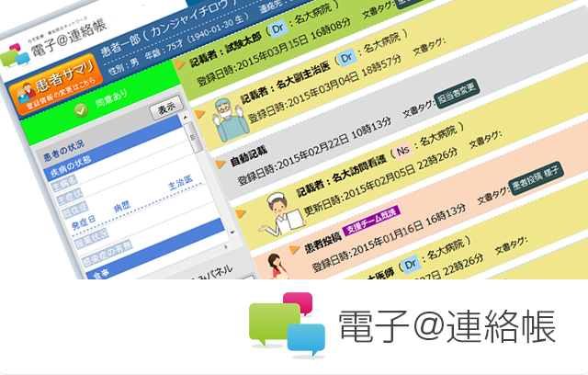
Task: Click the 主治医 column label
Action: pos(180,184)
